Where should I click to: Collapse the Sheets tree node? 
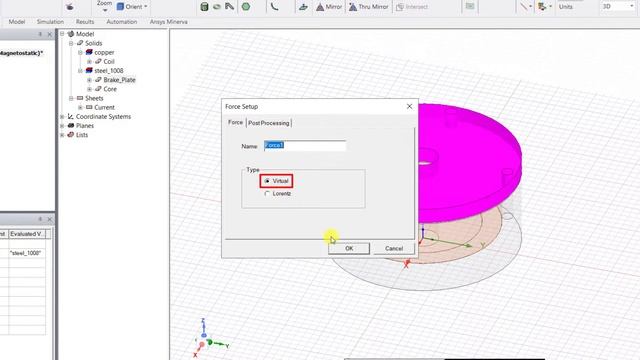coord(71,98)
